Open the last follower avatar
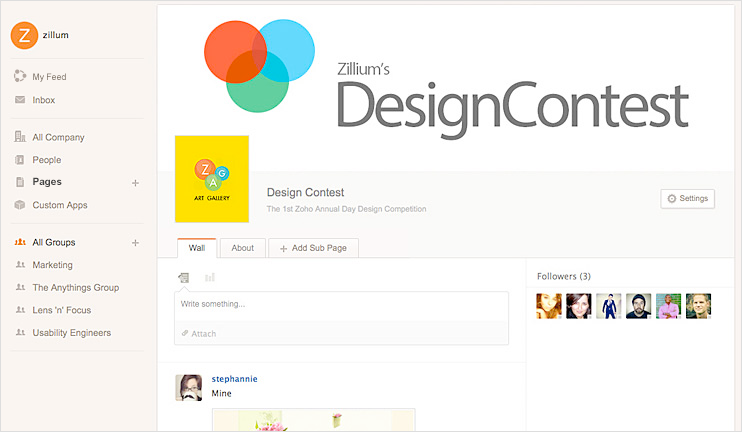Viewport: 742px width, 432px height. pyautogui.click(x=698, y=306)
